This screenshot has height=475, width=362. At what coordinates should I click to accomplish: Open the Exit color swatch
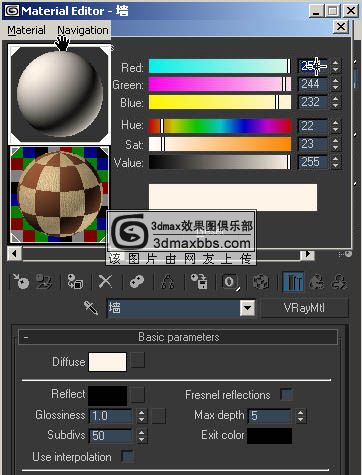(x=269, y=436)
